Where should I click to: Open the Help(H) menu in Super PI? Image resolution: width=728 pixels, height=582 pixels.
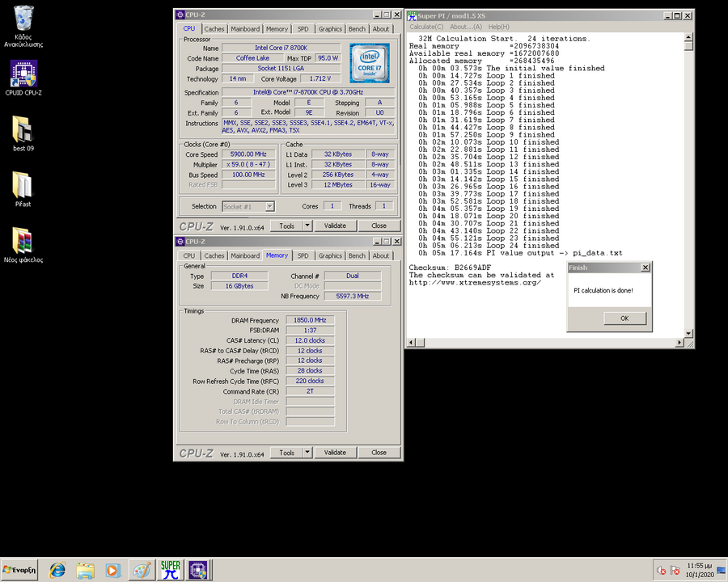498,27
